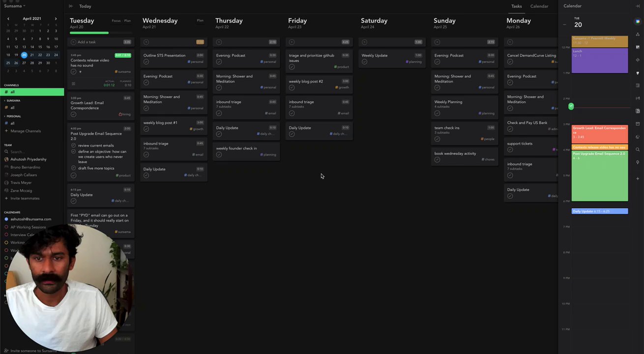Open Manage Channels

[x=26, y=131]
